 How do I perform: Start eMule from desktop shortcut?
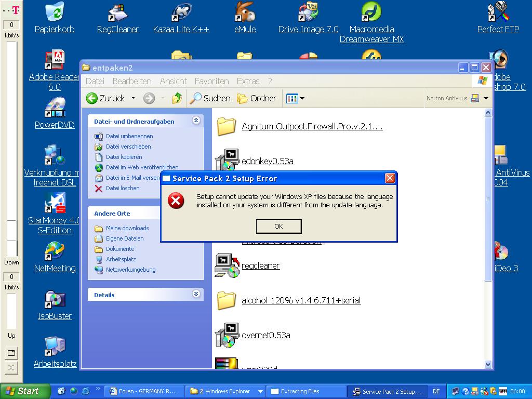245,18
